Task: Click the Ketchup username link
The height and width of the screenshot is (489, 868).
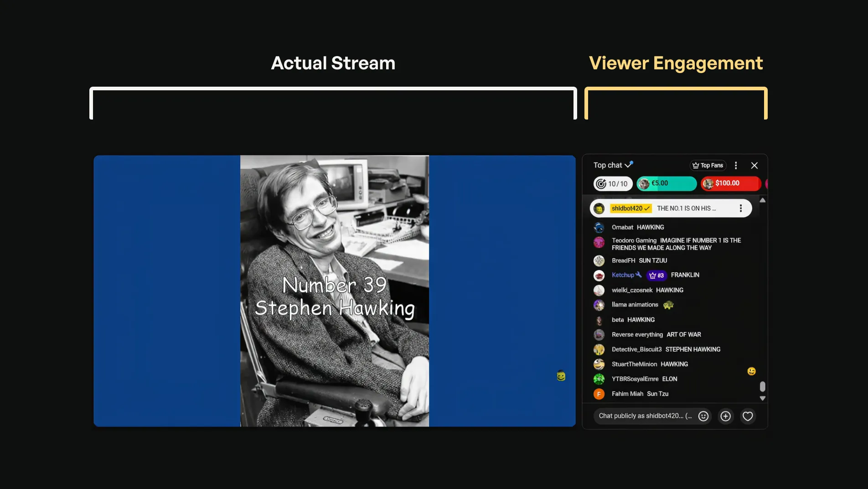Action: click(x=623, y=275)
